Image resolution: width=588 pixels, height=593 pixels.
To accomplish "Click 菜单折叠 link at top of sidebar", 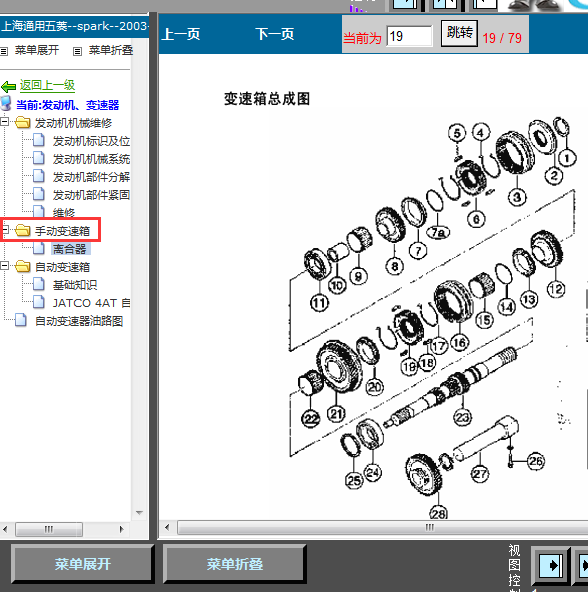I will pos(111,50).
